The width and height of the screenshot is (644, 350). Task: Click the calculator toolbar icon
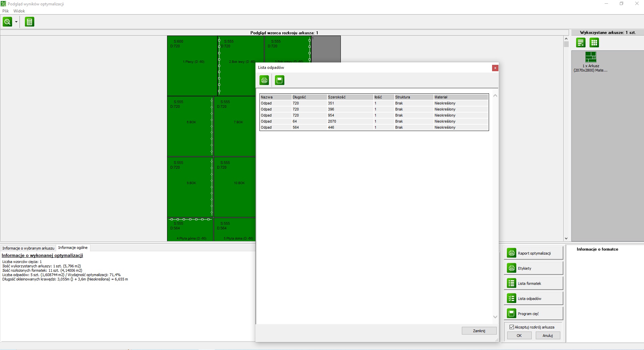click(30, 22)
